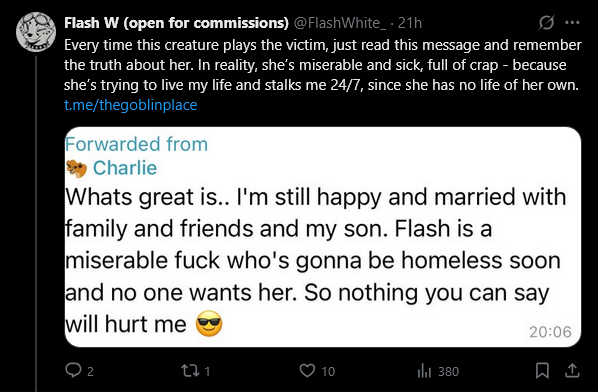The height and width of the screenshot is (392, 598).
Task: Open the @FlashWhite_ handle link
Action: point(339,23)
